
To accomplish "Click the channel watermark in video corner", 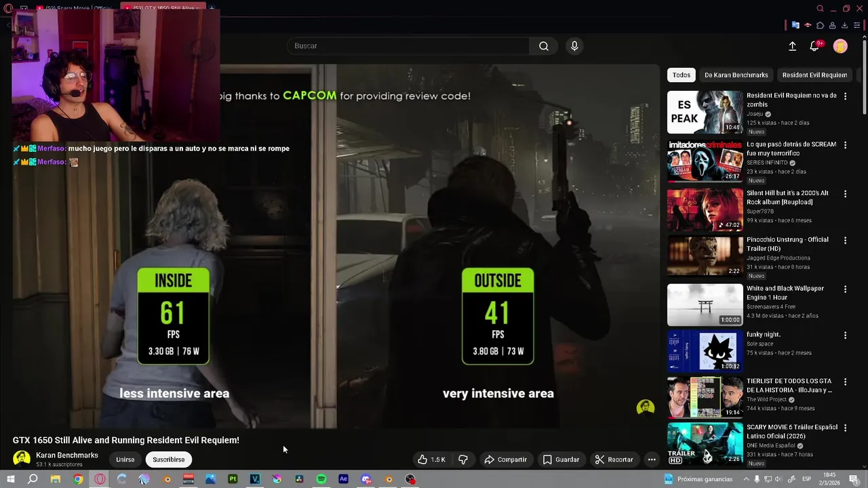I will coord(645,407).
